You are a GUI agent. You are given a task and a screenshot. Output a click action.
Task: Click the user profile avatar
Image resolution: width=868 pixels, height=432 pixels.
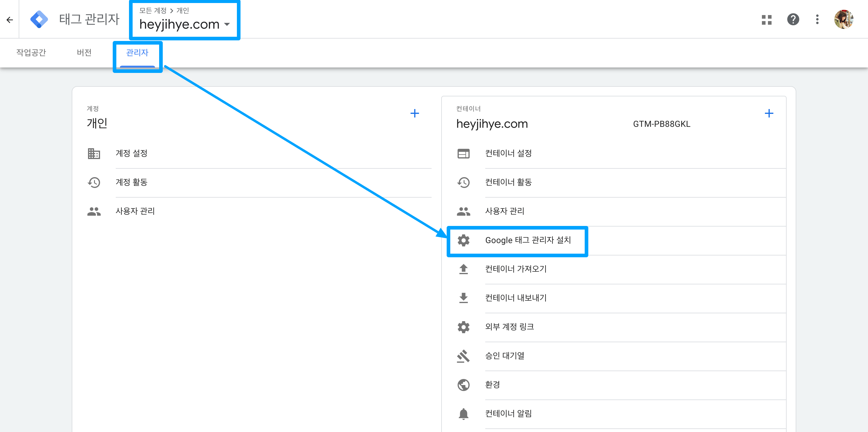click(x=843, y=20)
